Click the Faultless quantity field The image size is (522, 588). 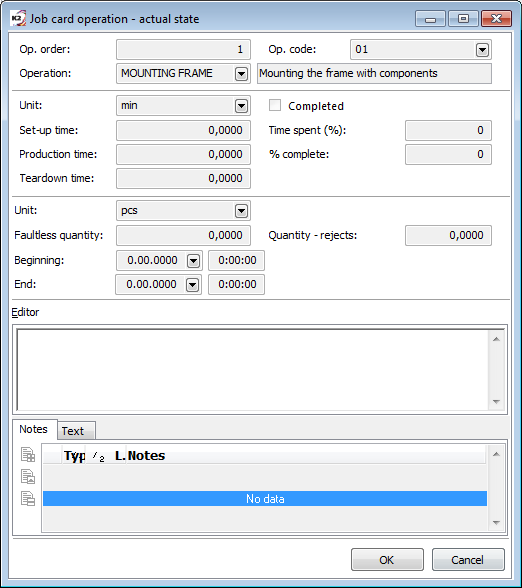(183, 236)
